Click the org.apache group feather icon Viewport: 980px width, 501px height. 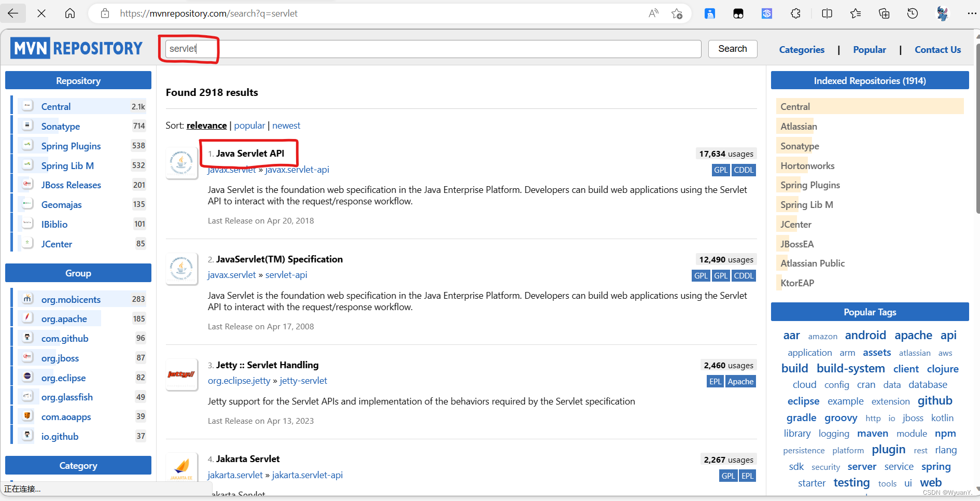27,316
